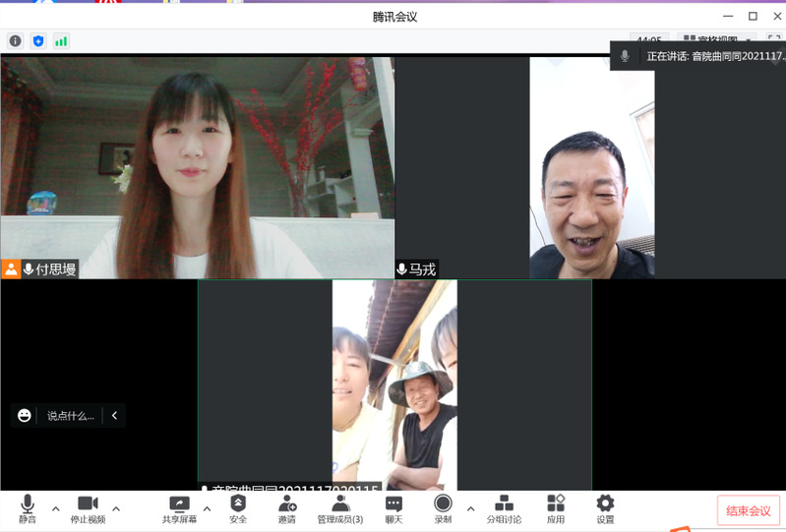This screenshot has height=532, width=786.
Task: Select the bottom active speaker video tile
Action: (x=394, y=384)
